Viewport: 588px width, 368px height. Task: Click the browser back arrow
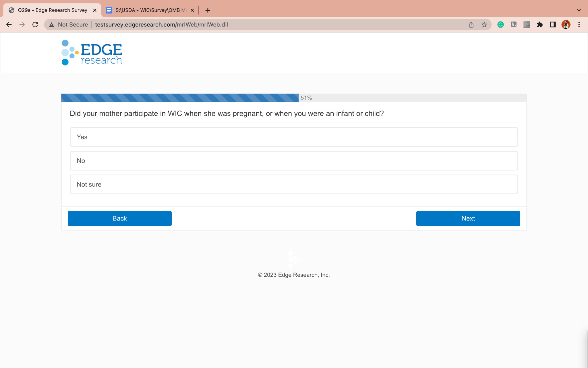point(9,25)
